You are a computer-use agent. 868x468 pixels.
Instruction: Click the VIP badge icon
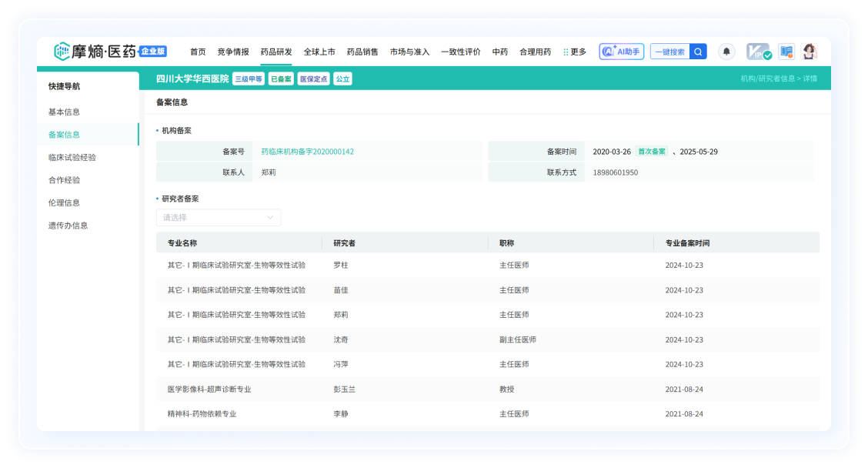[x=759, y=52]
